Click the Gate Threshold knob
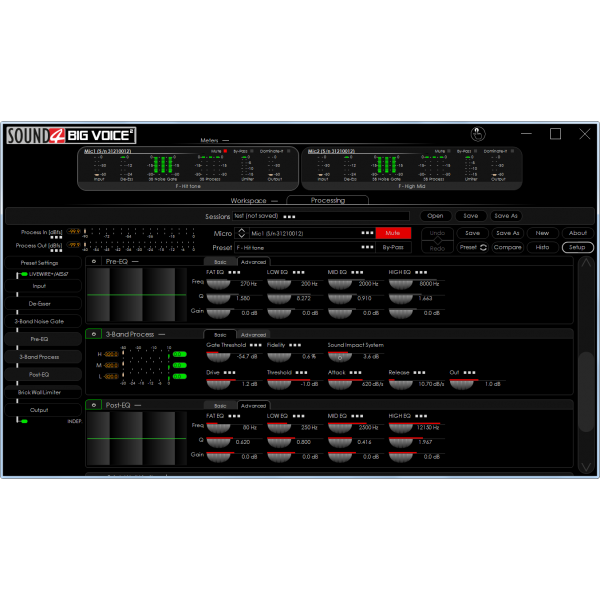600x600 pixels. tap(218, 357)
